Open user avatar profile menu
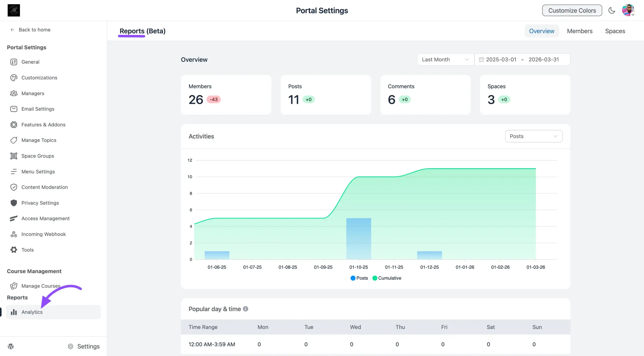Viewport: 644px width, 356px height. pyautogui.click(x=628, y=10)
